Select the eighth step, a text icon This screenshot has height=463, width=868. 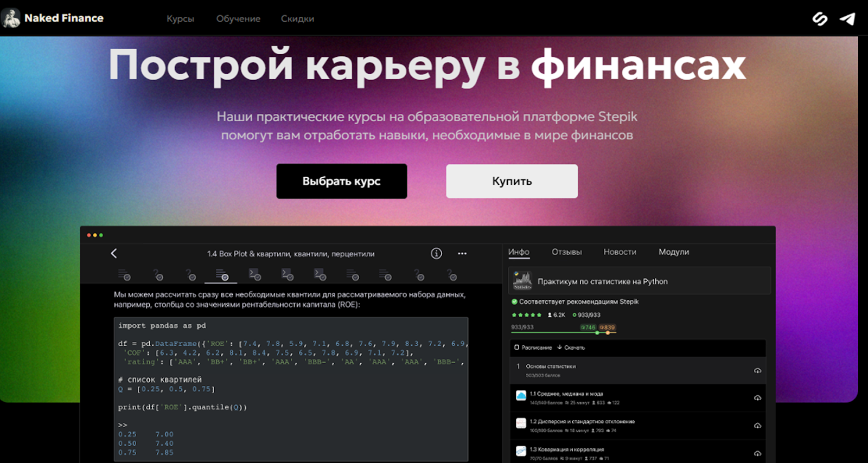tap(353, 275)
